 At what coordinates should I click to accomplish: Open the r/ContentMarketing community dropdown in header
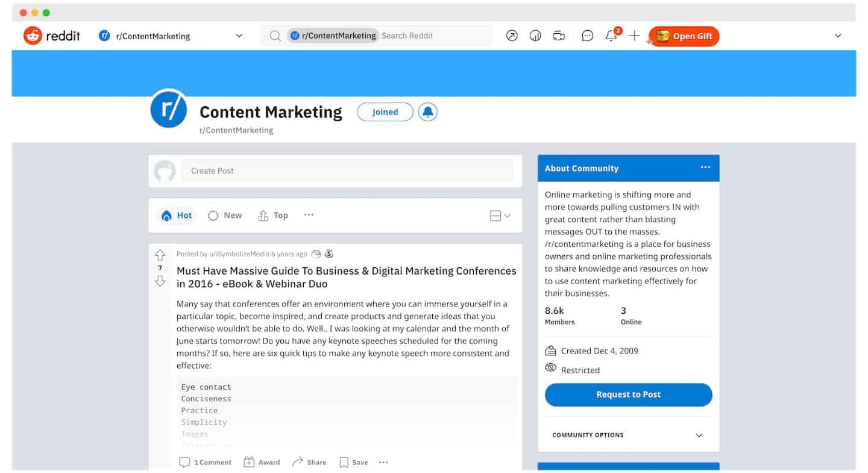click(171, 36)
